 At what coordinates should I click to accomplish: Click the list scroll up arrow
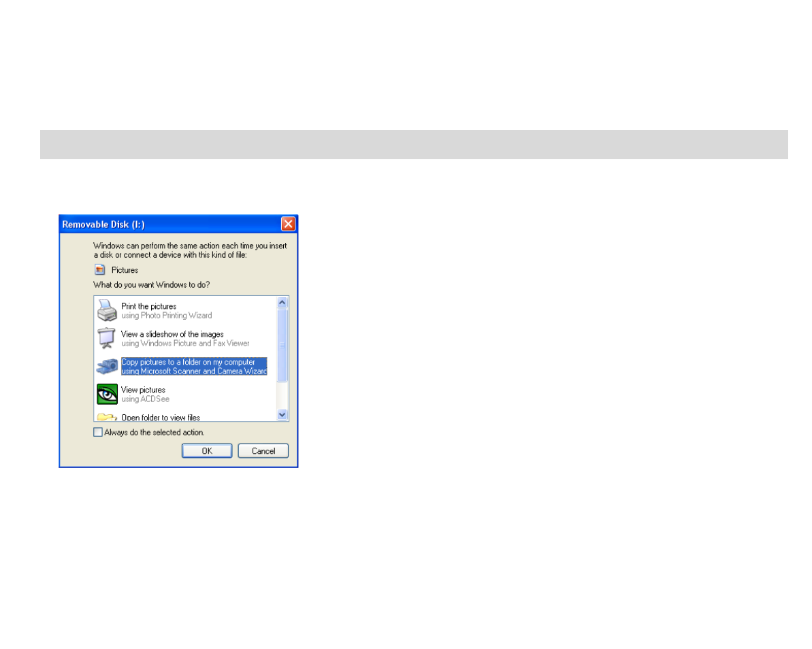[282, 303]
